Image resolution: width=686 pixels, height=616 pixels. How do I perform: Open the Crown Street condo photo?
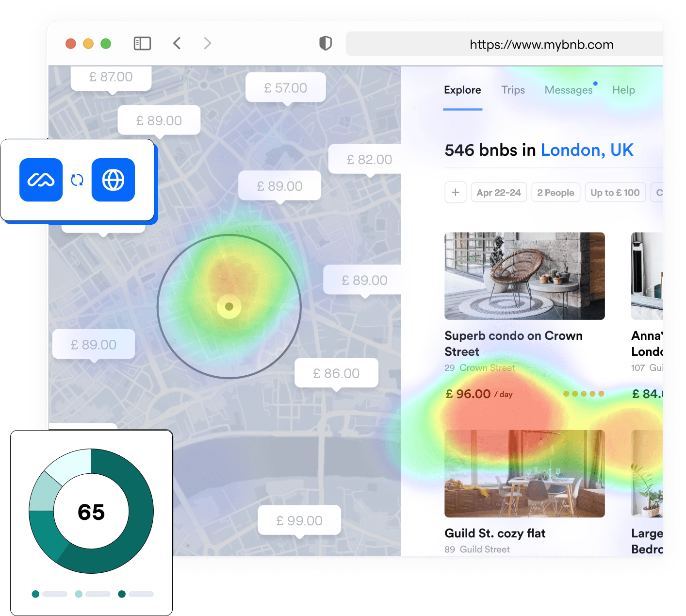tap(524, 276)
